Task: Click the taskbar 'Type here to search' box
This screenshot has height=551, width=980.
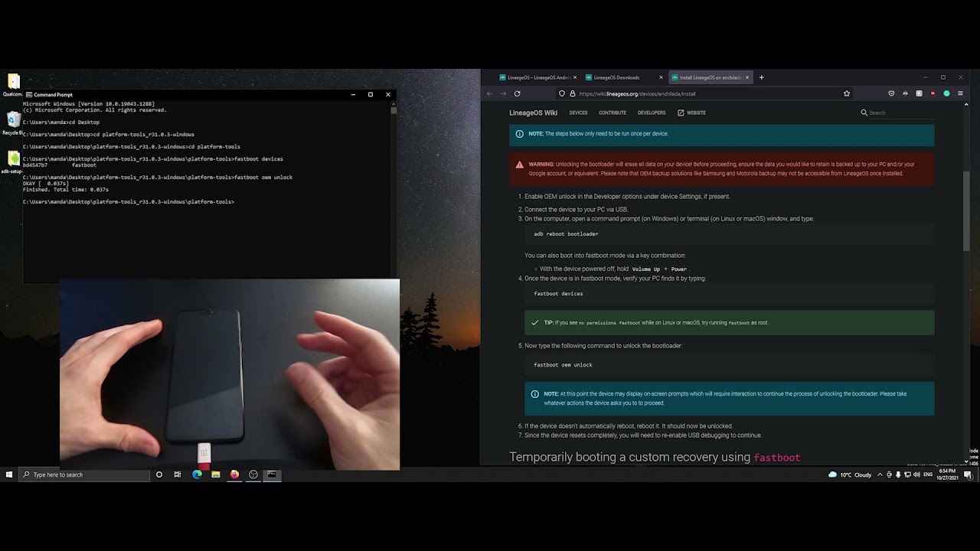Action: 84,474
